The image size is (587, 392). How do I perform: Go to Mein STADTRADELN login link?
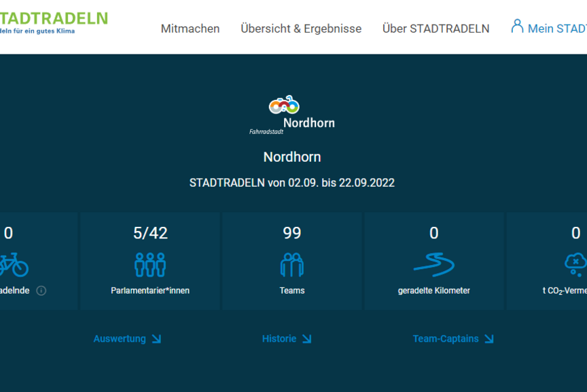tap(556, 29)
